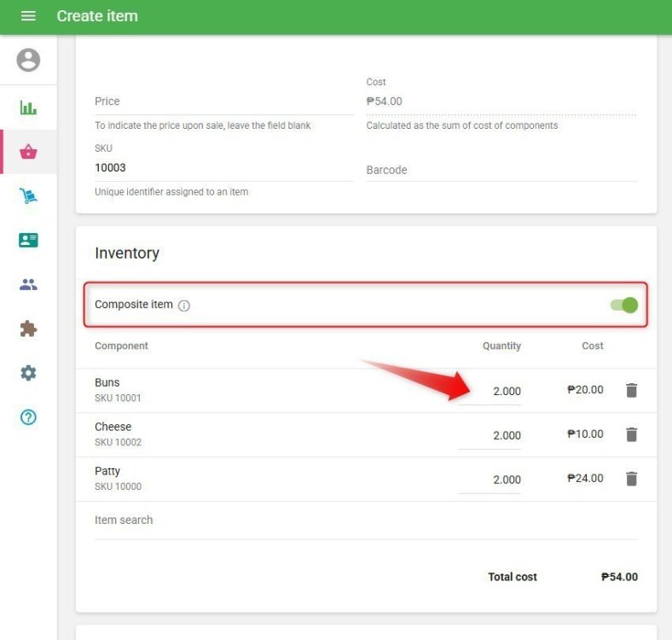Open Integrations puzzle piece icon

[x=28, y=329]
